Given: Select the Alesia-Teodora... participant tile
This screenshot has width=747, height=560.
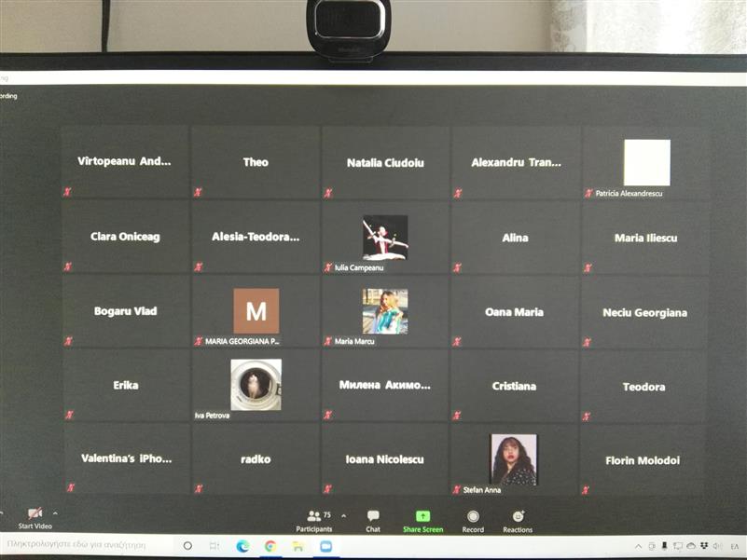Looking at the screenshot, I should (x=256, y=237).
